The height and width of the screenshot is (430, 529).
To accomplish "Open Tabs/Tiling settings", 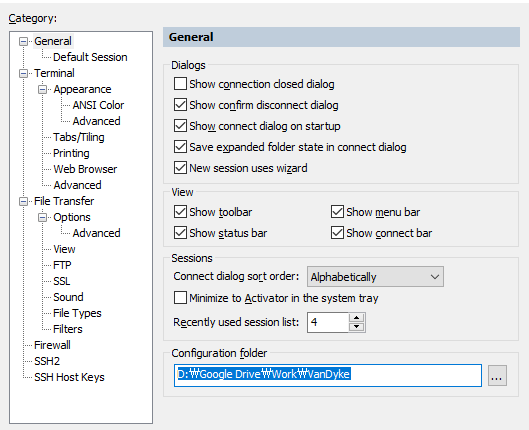I will [x=79, y=137].
